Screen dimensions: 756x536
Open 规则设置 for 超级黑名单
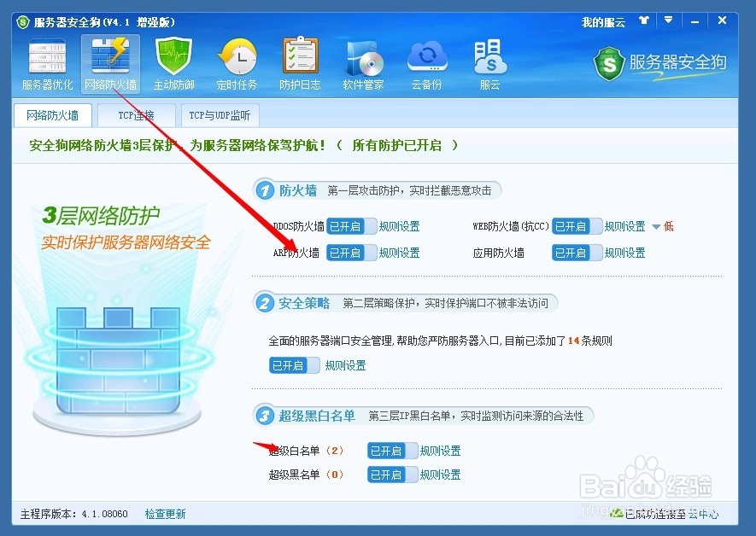click(x=440, y=475)
